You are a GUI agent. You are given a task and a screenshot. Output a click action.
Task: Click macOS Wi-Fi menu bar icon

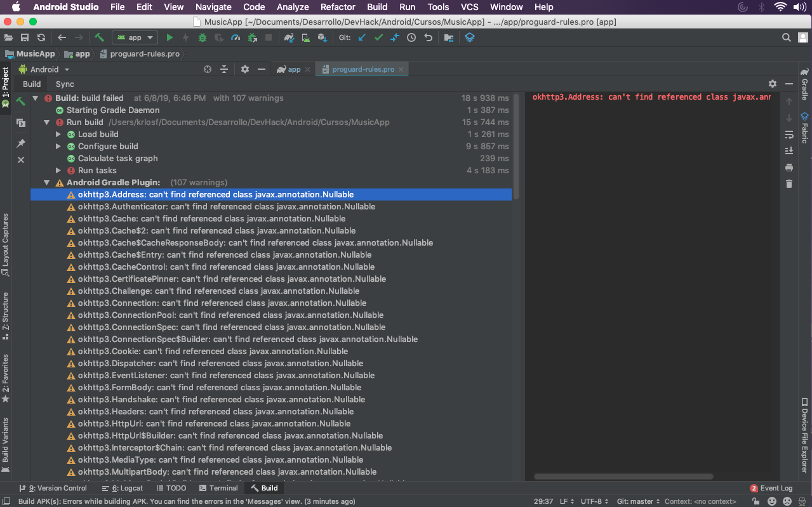click(780, 7)
